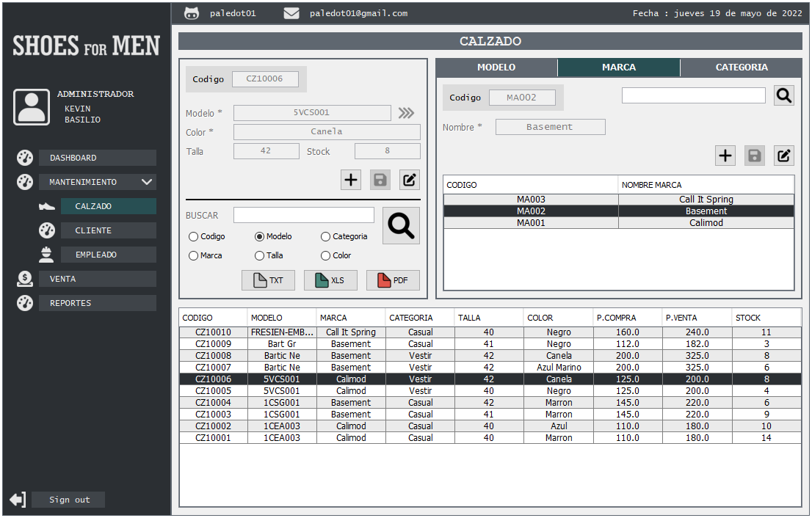
Task: Switch to the CATEGORIA tab
Action: [742, 68]
